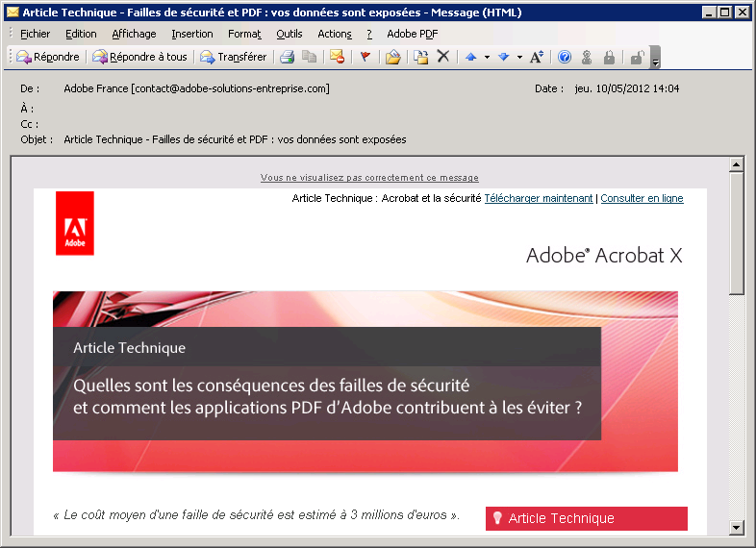Open the Format menu
The width and height of the screenshot is (756, 548).
point(244,34)
